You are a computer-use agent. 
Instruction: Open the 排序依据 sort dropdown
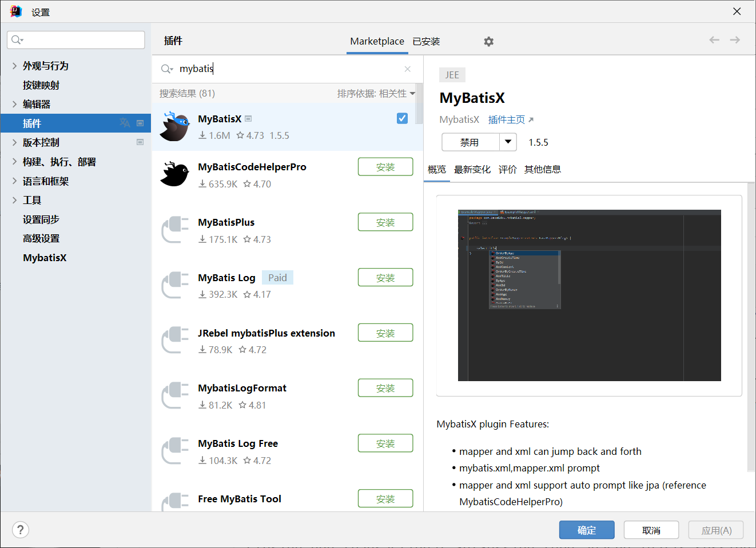[x=376, y=94]
